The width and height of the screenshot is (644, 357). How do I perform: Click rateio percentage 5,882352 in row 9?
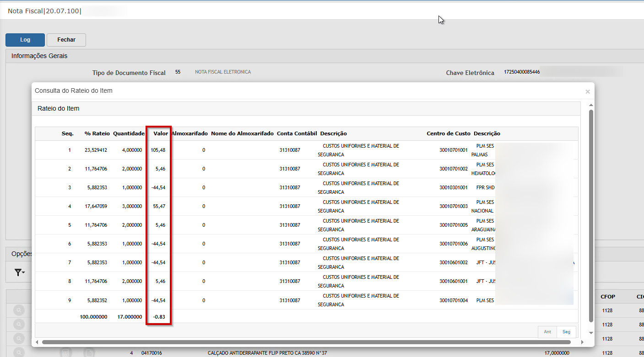pos(97,300)
